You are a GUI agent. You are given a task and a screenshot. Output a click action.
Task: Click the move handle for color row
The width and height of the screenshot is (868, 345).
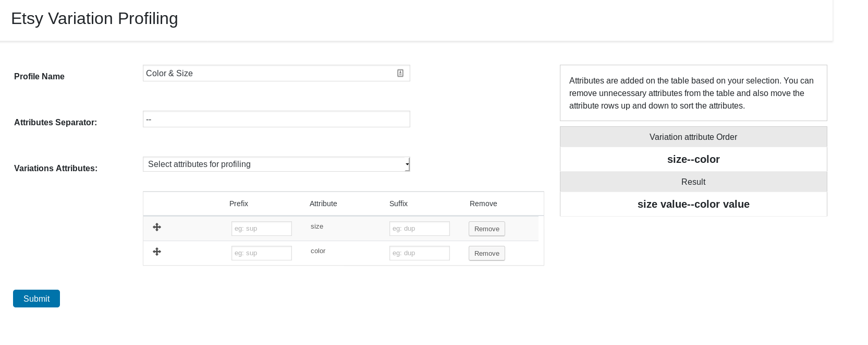157,252
